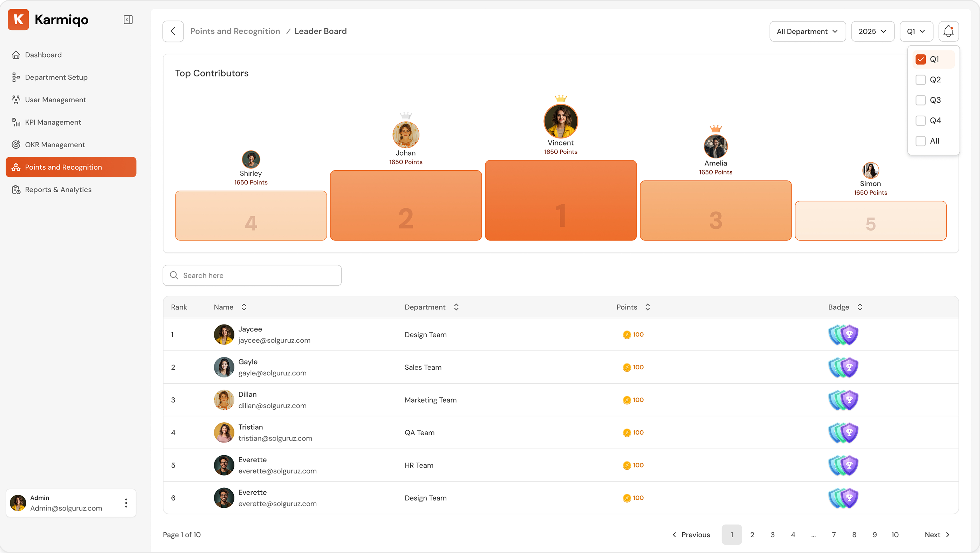The height and width of the screenshot is (553, 980).
Task: Click the current page 1 button
Action: (x=732, y=535)
